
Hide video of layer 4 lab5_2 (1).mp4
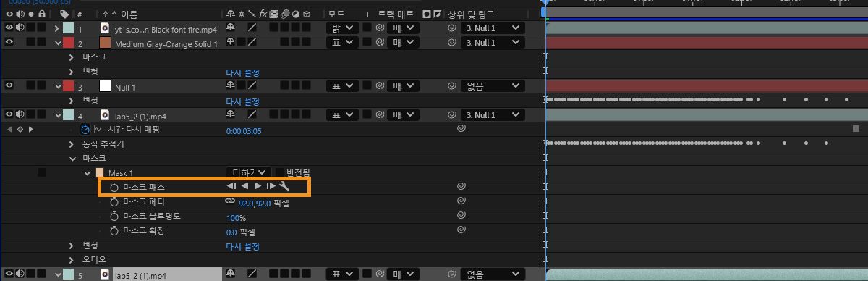pyautogui.click(x=9, y=114)
